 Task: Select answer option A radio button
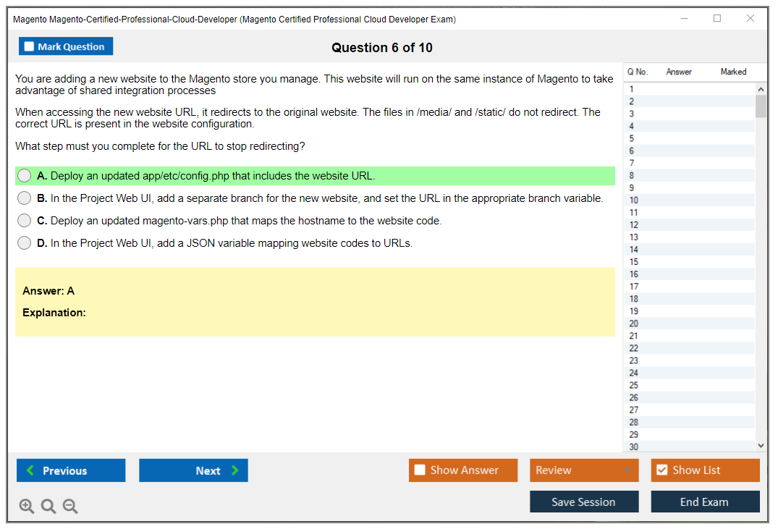coord(25,176)
